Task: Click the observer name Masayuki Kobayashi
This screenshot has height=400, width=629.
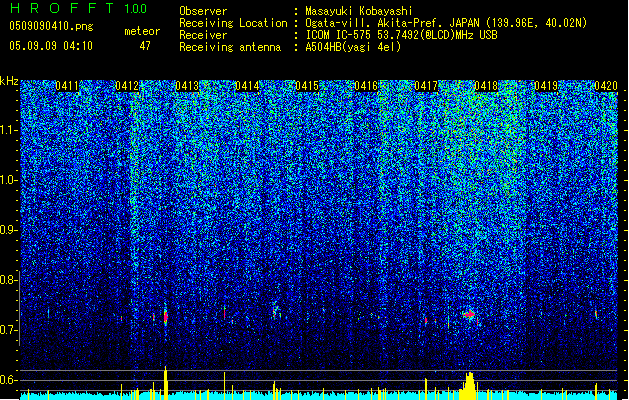Action: tap(359, 11)
